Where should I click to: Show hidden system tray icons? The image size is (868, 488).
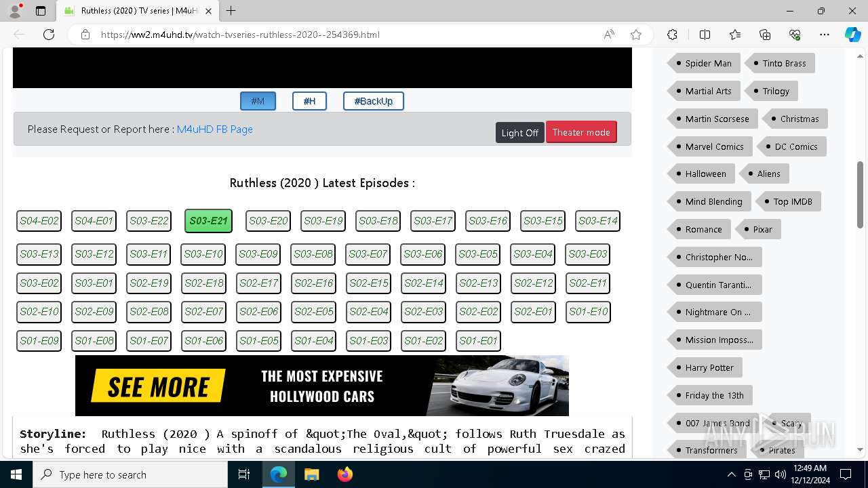point(731,474)
